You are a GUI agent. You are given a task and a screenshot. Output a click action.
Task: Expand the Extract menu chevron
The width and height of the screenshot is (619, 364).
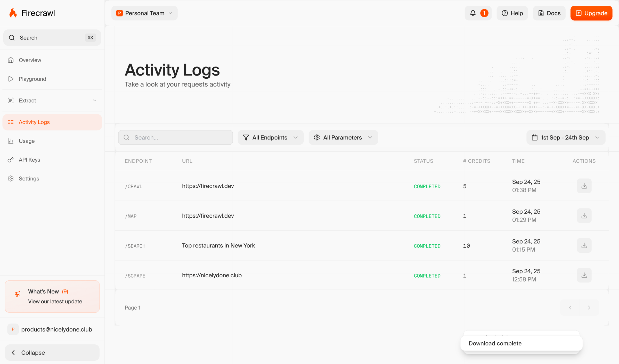pos(95,101)
